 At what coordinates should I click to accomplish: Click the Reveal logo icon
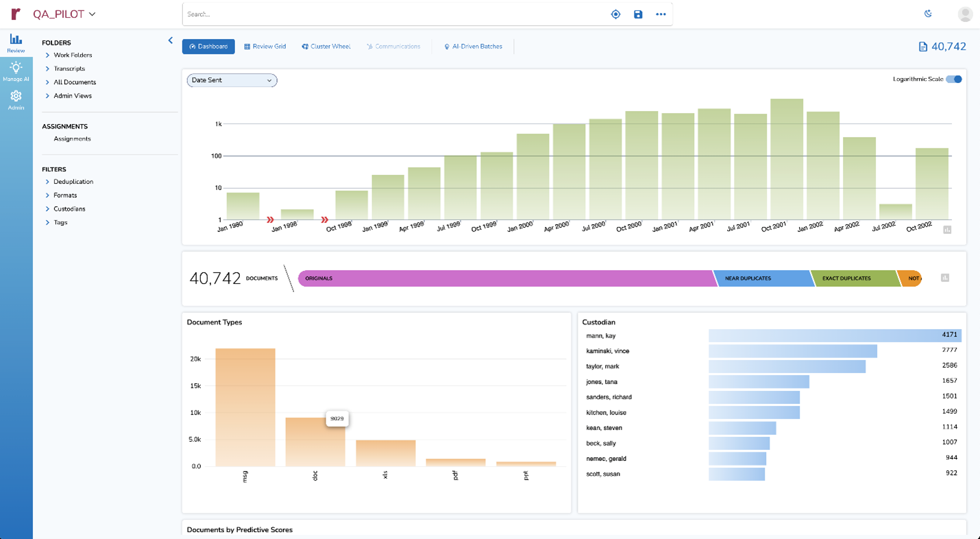(x=16, y=14)
